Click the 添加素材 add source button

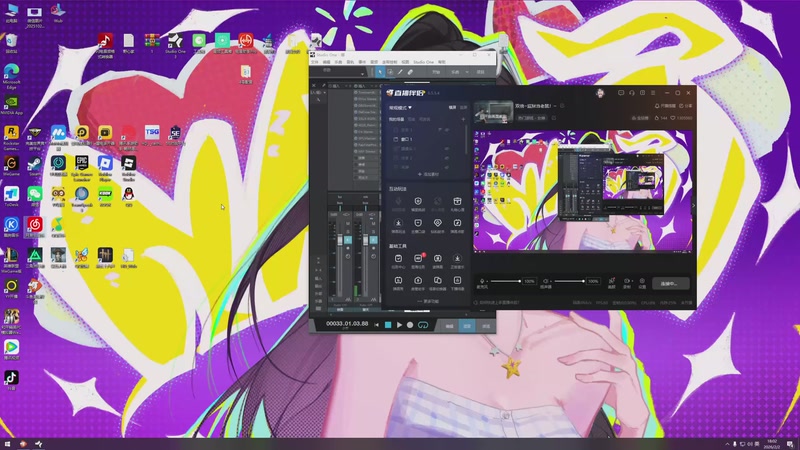click(428, 174)
